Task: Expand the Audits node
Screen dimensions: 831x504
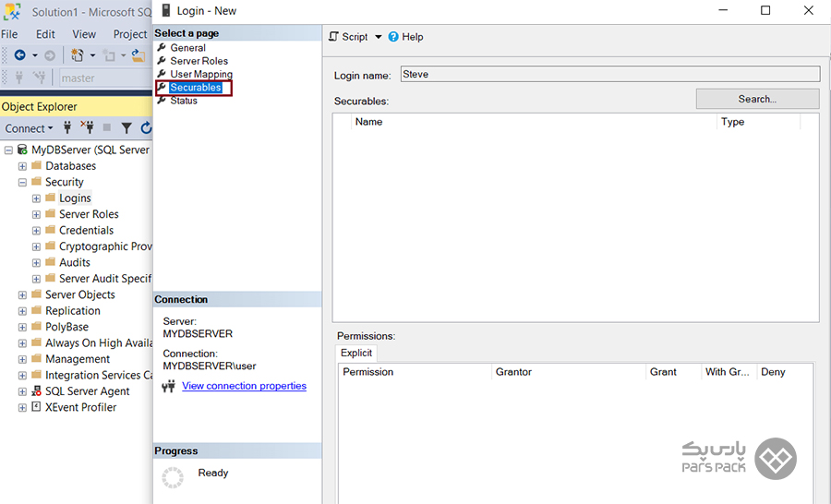Action: 36,263
